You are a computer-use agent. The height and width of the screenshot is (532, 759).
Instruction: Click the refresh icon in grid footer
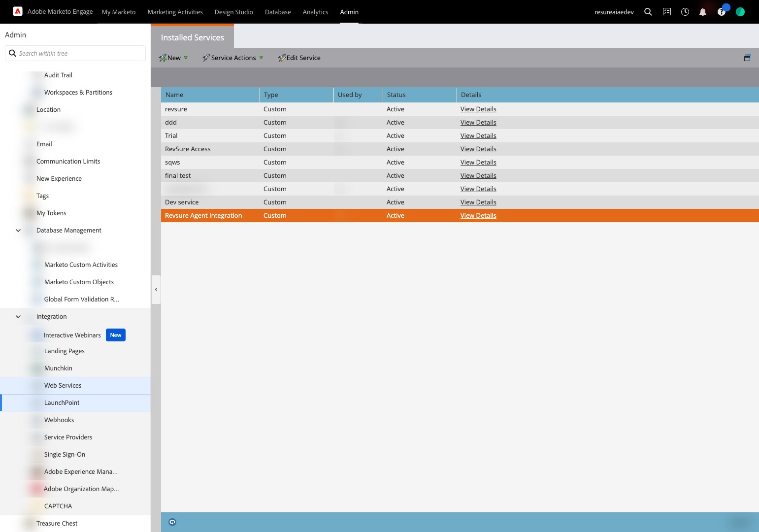pos(172,522)
